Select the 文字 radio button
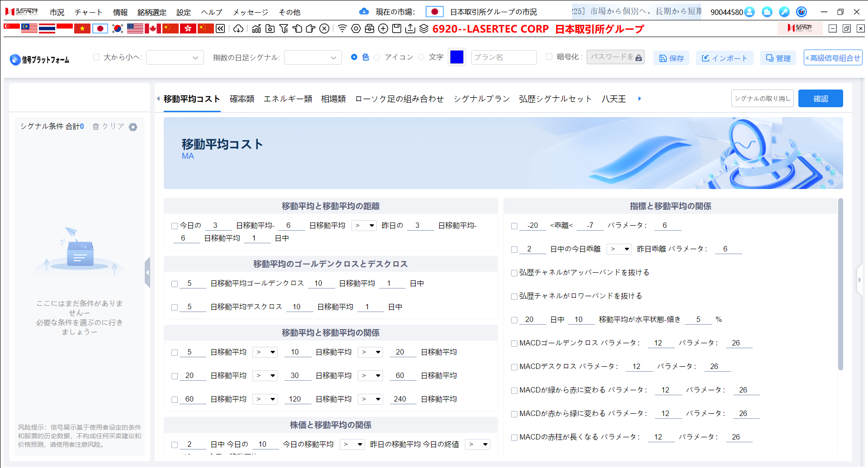 point(421,57)
